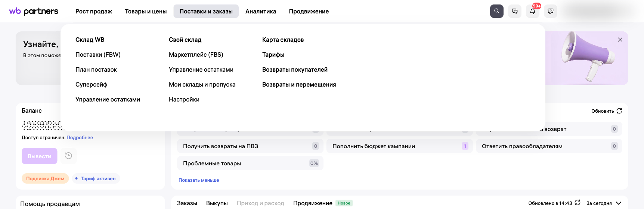
Task: Switch to Приход и расход tab
Action: coord(260,203)
